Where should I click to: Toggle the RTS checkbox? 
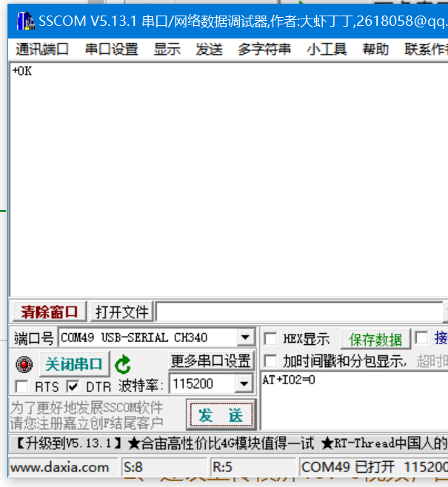pos(22,386)
